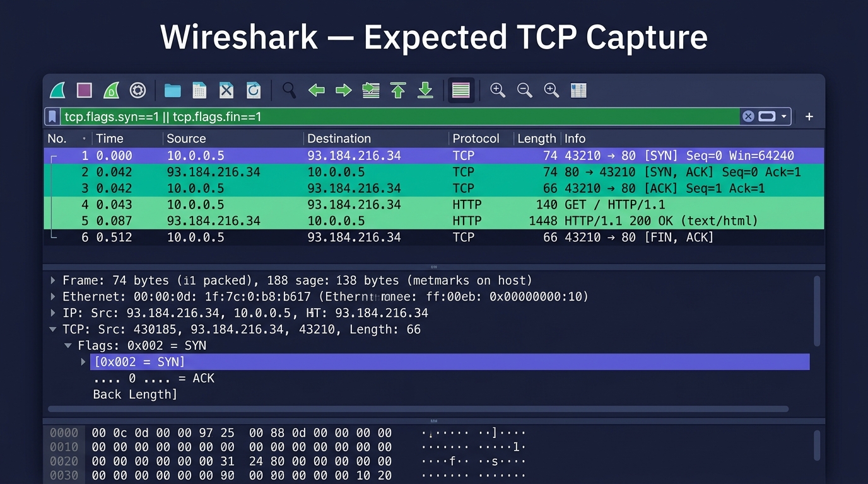This screenshot has width=868, height=484.
Task: Click packet details vertical scrollbar
Action: click(x=817, y=311)
